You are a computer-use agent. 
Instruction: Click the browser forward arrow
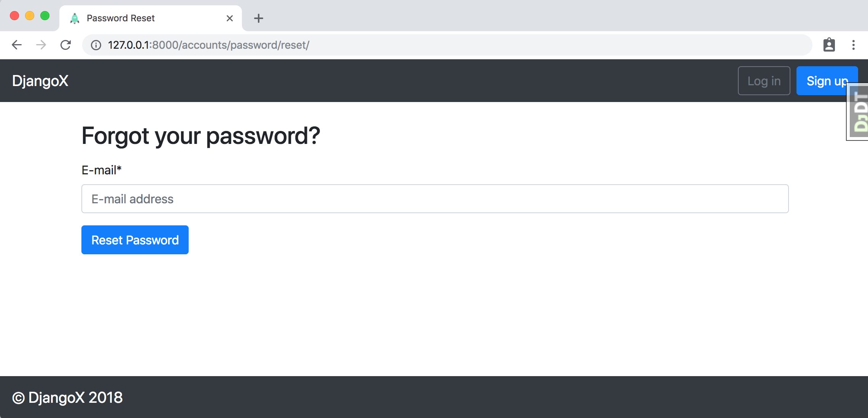(41, 45)
